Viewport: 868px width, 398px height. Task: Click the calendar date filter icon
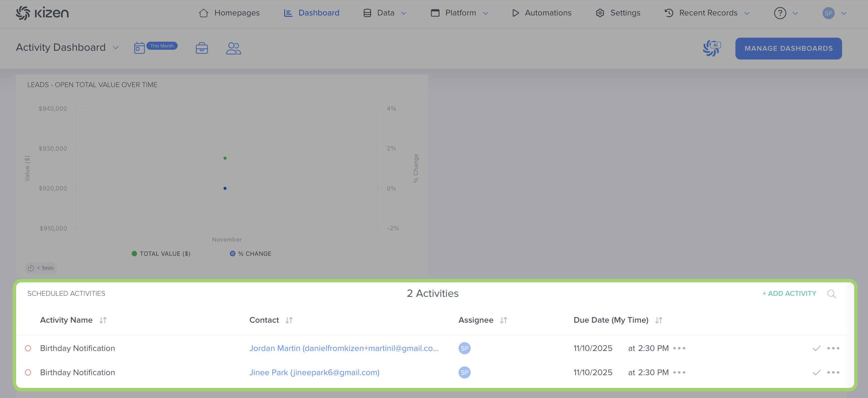pyautogui.click(x=139, y=48)
